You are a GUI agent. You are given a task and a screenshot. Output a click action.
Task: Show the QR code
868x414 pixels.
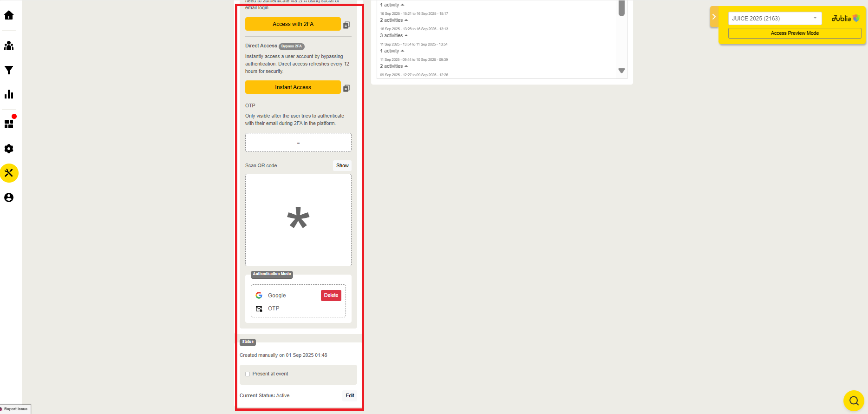pos(342,165)
